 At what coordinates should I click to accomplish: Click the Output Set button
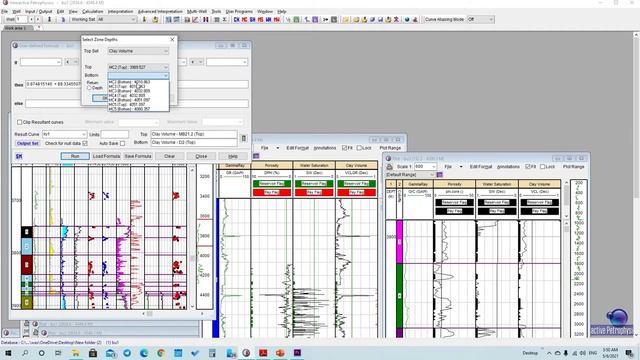pyautogui.click(x=28, y=143)
